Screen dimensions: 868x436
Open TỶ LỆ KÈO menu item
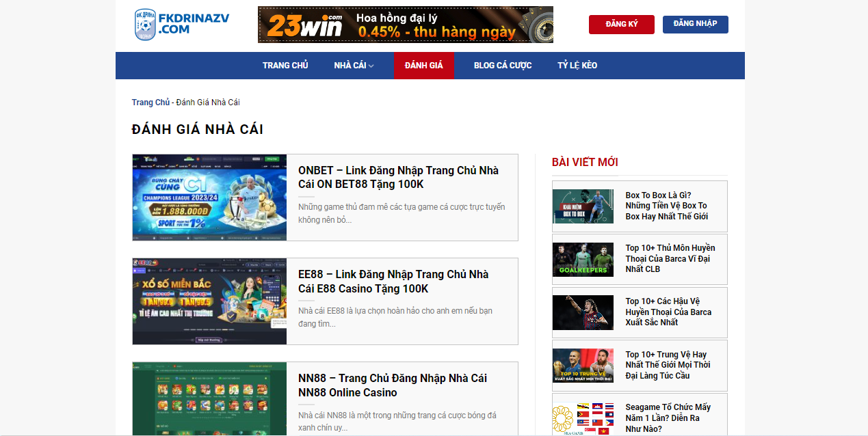(x=577, y=66)
